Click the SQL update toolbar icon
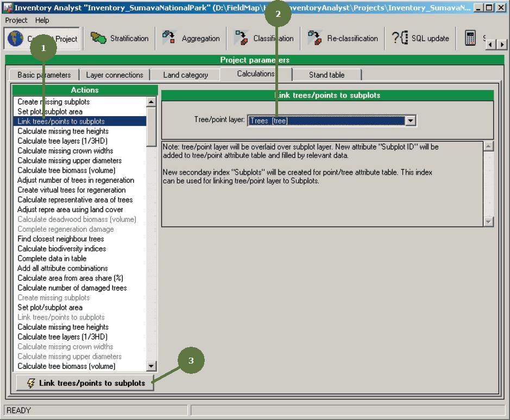 400,39
